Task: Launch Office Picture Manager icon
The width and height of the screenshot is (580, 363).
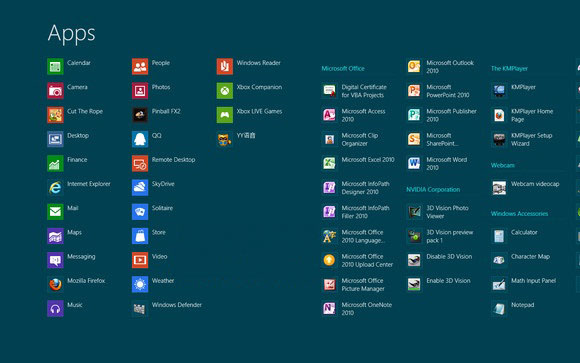Action: coord(329,285)
